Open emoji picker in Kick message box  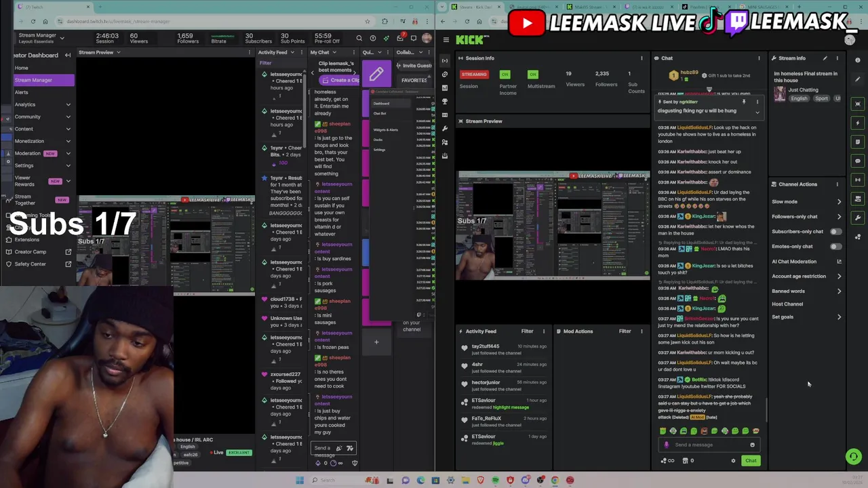pyautogui.click(x=752, y=445)
